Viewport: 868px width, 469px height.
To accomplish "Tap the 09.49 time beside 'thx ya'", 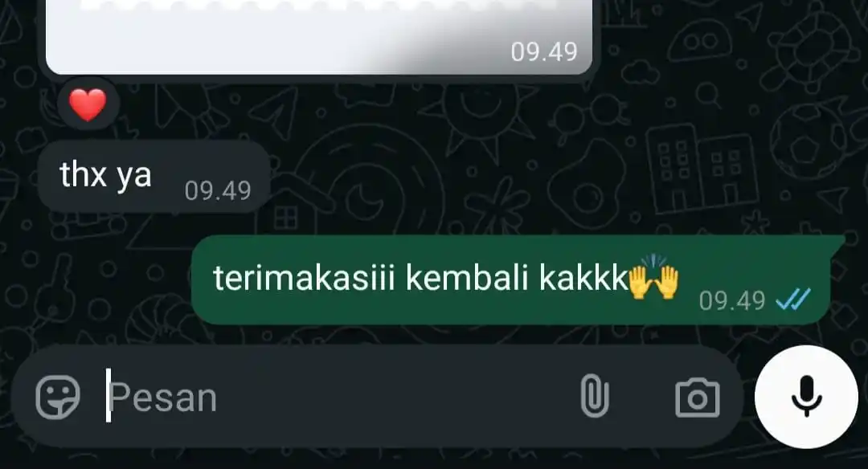I will pyautogui.click(x=218, y=191).
